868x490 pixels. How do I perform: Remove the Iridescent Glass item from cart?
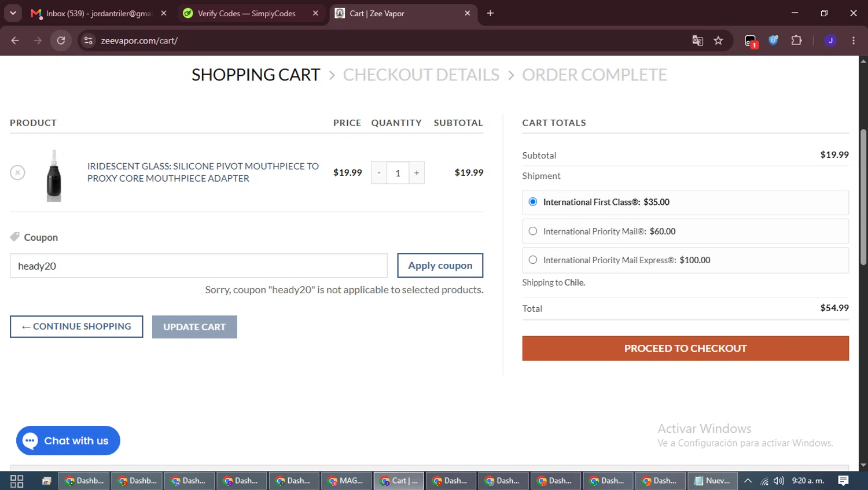[x=17, y=172]
